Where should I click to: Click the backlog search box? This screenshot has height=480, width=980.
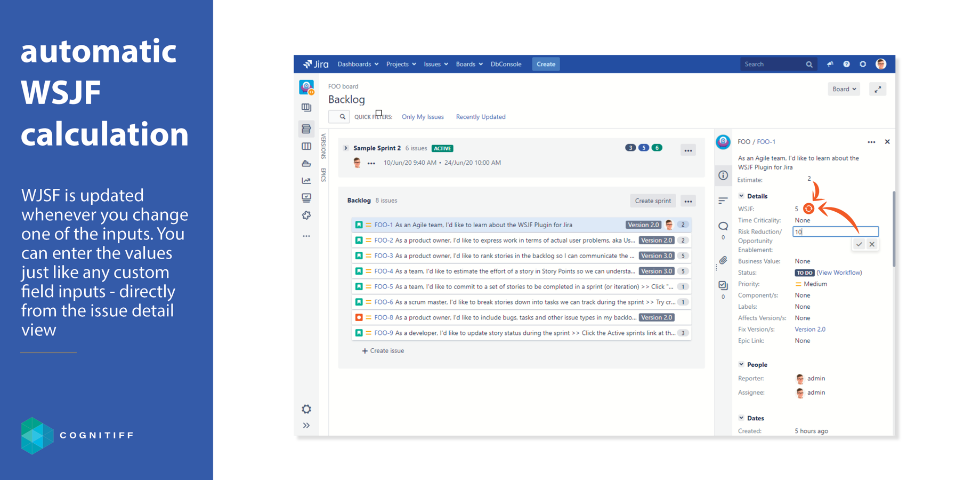339,117
